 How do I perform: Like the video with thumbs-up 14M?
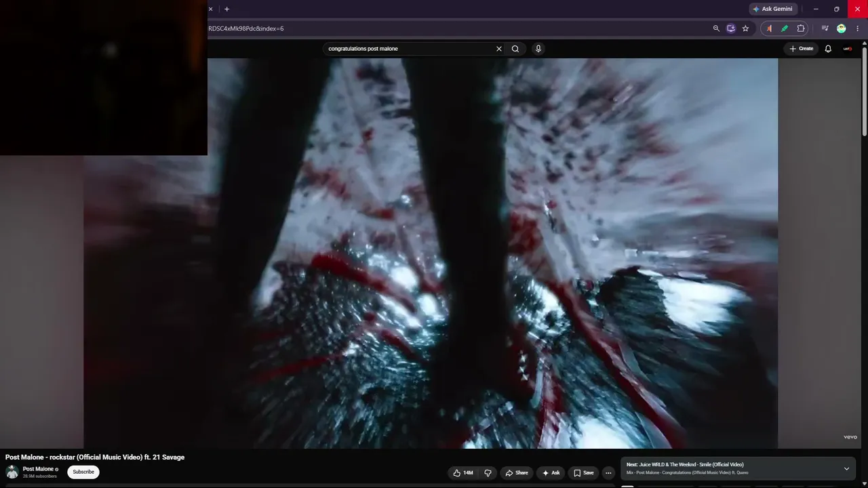click(464, 472)
